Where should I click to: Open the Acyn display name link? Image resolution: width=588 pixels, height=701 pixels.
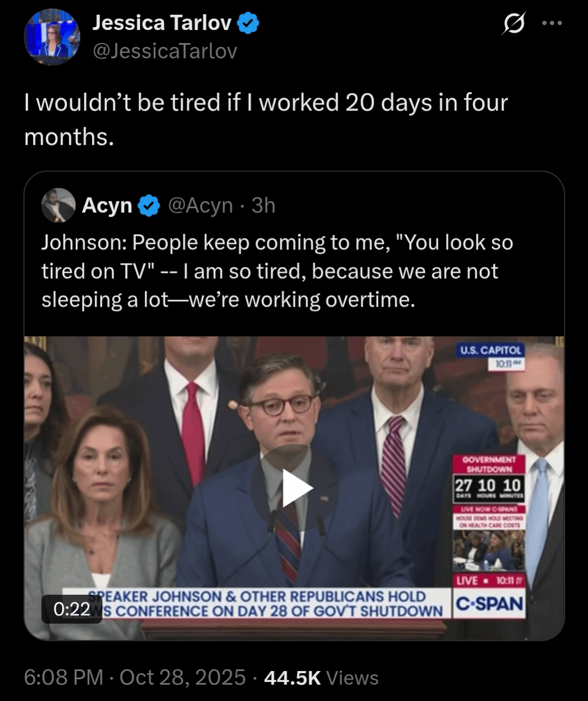(x=107, y=206)
